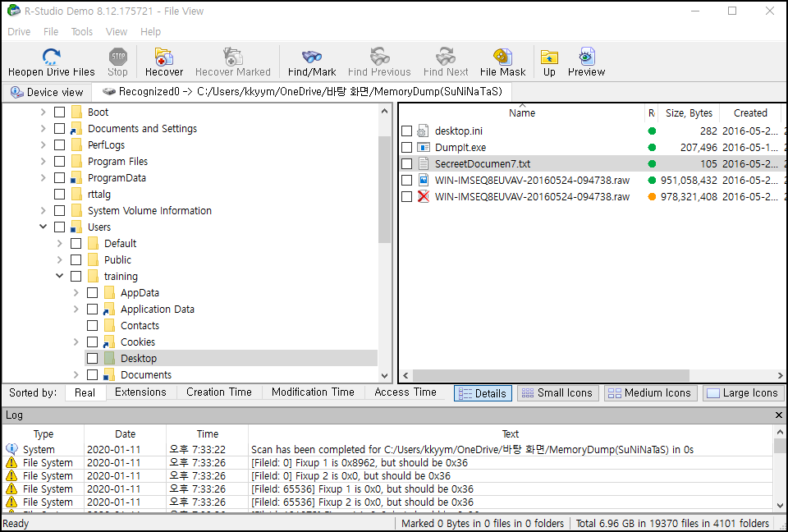Click the Documents and Settings folder icon
This screenshot has height=532, width=788.
(x=76, y=129)
